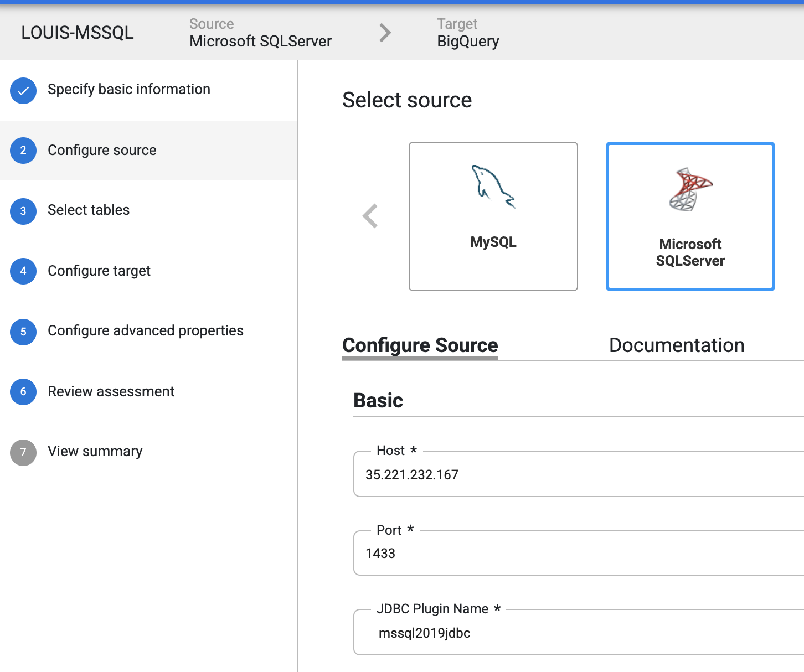Viewport: 804px width, 672px height.
Task: Click the step 7 circle icon
Action: [23, 452]
